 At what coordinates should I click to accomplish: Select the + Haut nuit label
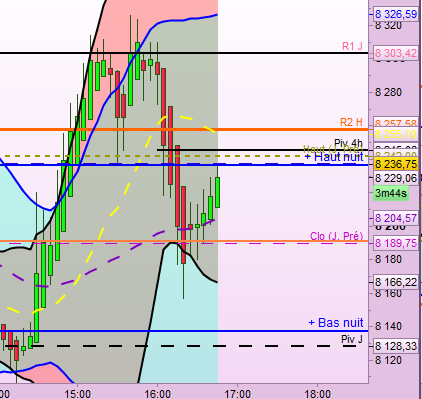pyautogui.click(x=334, y=157)
